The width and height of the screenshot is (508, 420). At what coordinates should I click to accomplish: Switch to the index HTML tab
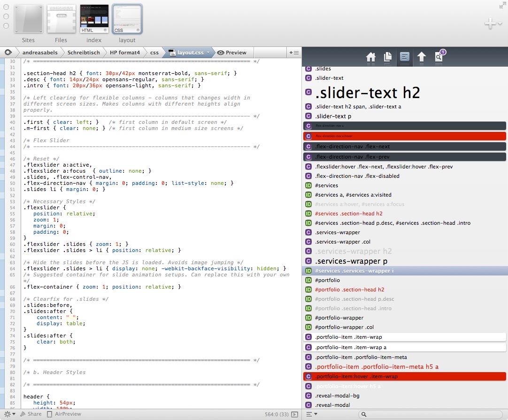(x=94, y=19)
